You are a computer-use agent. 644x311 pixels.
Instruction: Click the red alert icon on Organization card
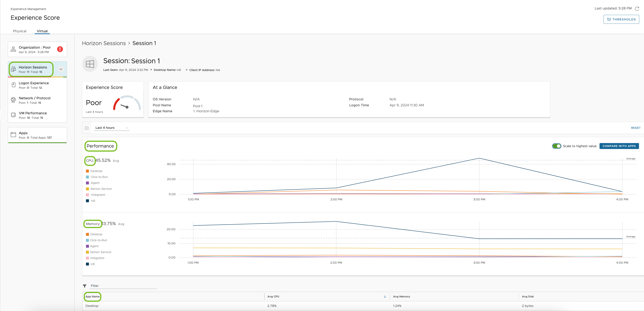pyautogui.click(x=60, y=49)
